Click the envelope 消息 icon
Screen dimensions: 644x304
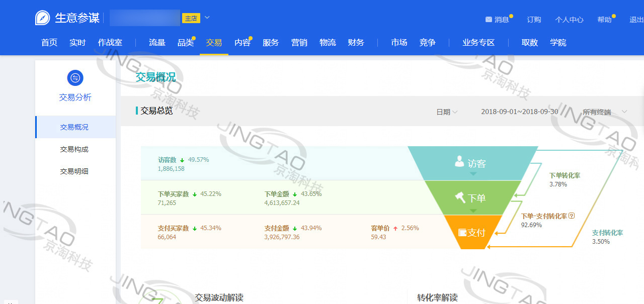point(489,20)
